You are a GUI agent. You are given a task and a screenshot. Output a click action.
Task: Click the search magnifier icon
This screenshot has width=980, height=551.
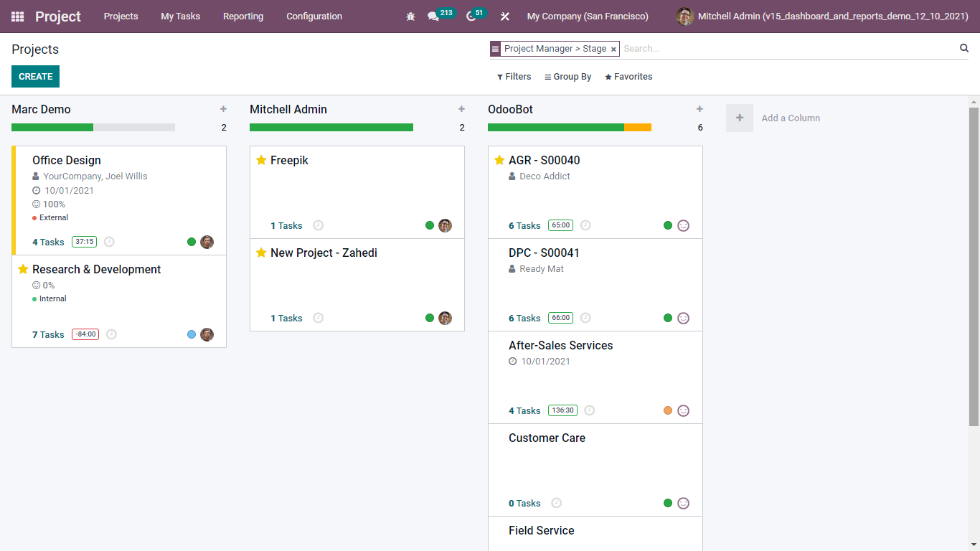(964, 48)
